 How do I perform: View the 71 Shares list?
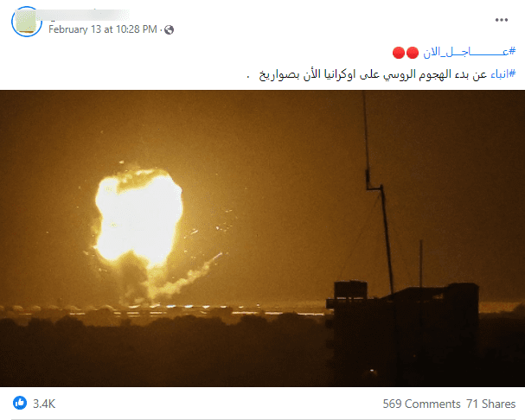491,404
